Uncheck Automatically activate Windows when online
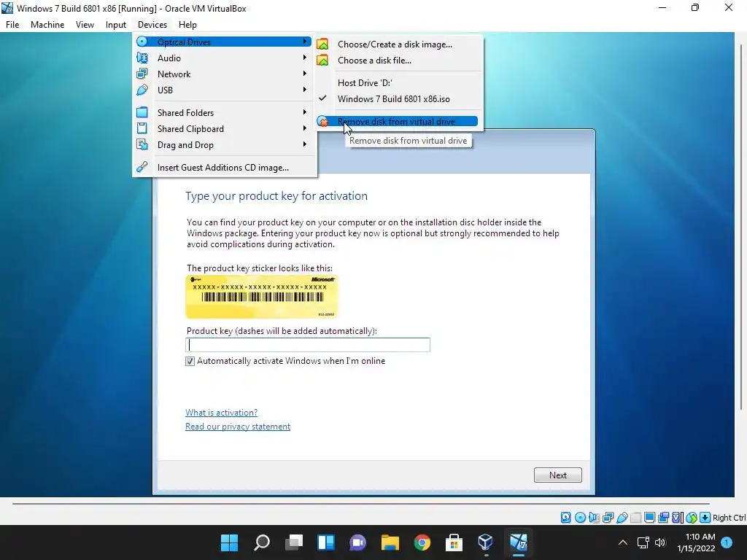The height and width of the screenshot is (560, 747). tap(190, 361)
